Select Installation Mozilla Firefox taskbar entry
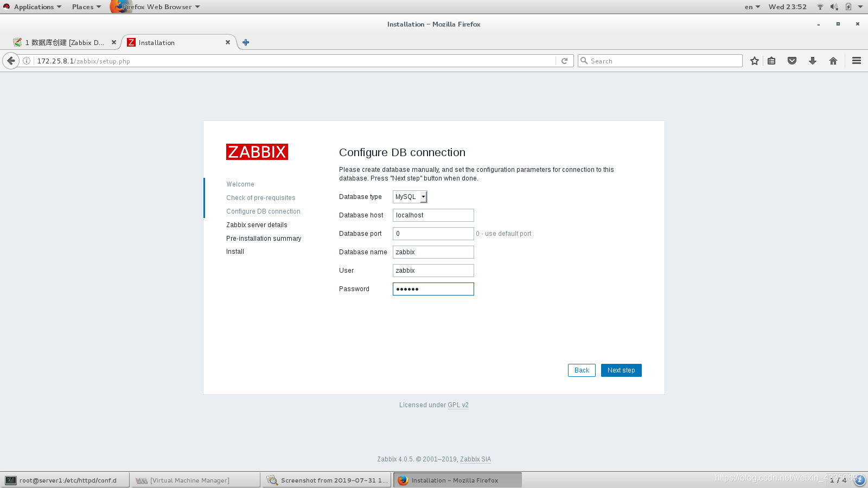The height and width of the screenshot is (488, 868). (458, 480)
